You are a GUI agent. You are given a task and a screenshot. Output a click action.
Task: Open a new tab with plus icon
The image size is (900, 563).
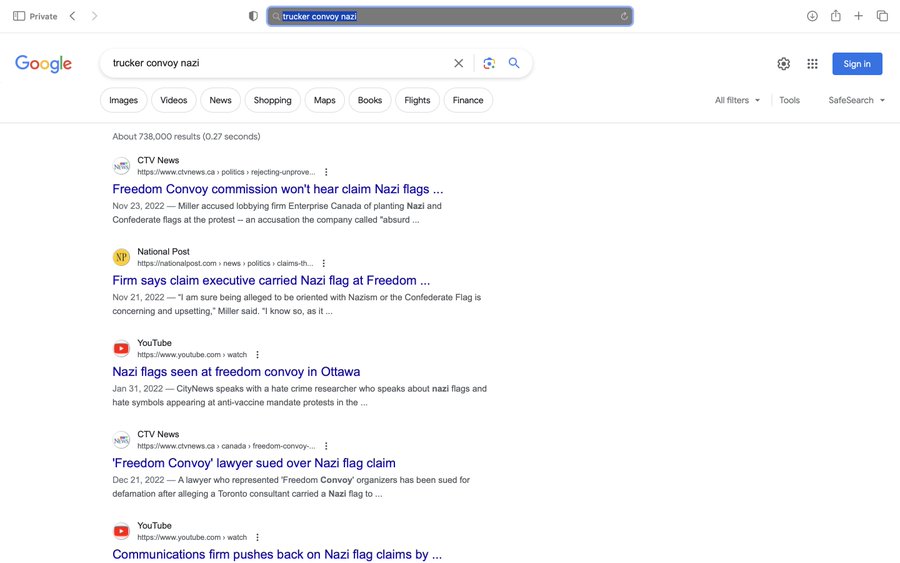[859, 16]
